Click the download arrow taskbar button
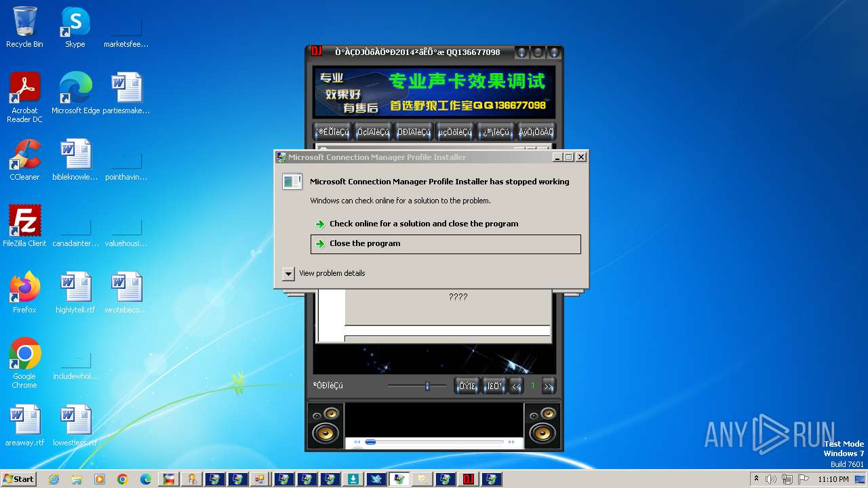Image resolution: width=868 pixels, height=488 pixels. tap(353, 479)
